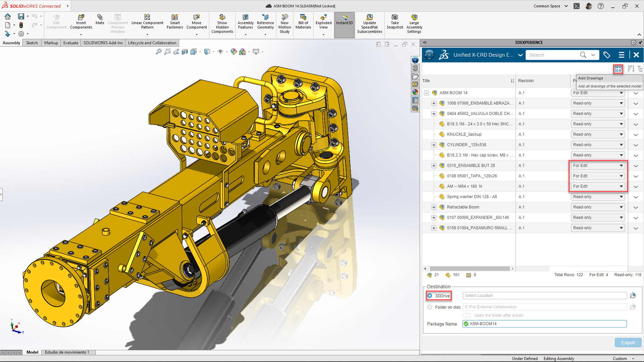Select the Folder on disk radio button

(x=430, y=307)
